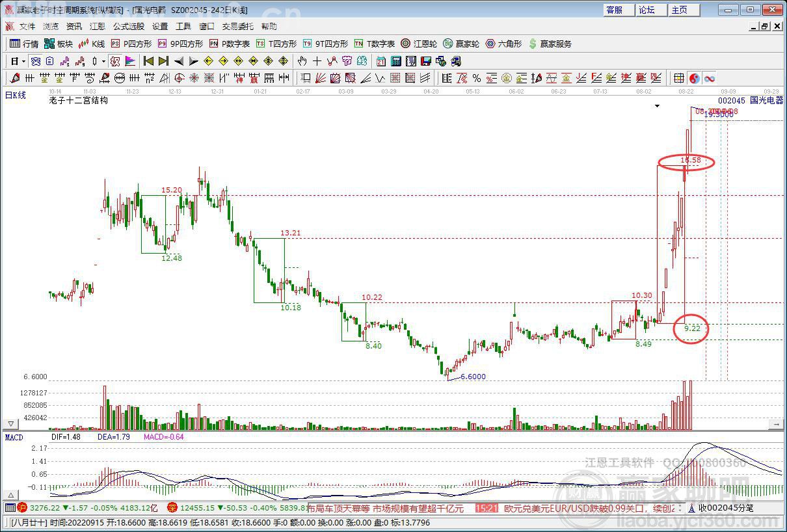This screenshot has width=787, height=532.
Task: Open the 公式选股 menu
Action: click(x=129, y=27)
